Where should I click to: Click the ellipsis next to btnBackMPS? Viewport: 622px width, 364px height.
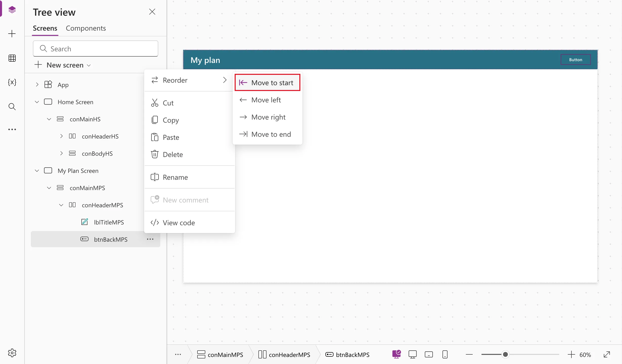coord(150,239)
